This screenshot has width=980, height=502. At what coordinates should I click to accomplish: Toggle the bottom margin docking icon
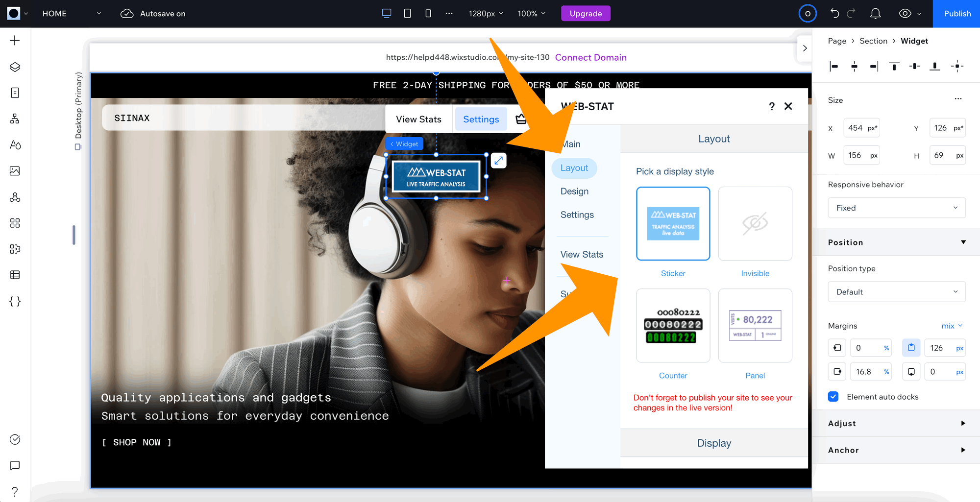911,372
